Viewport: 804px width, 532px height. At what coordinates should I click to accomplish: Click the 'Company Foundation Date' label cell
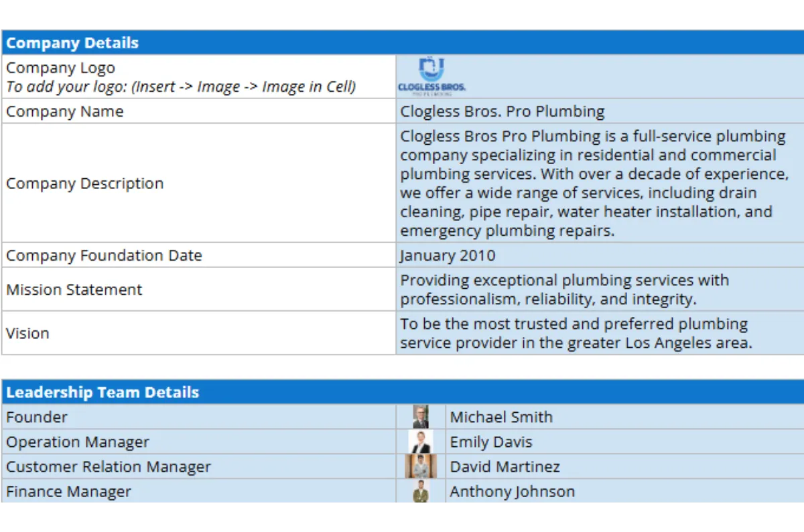[199, 256]
